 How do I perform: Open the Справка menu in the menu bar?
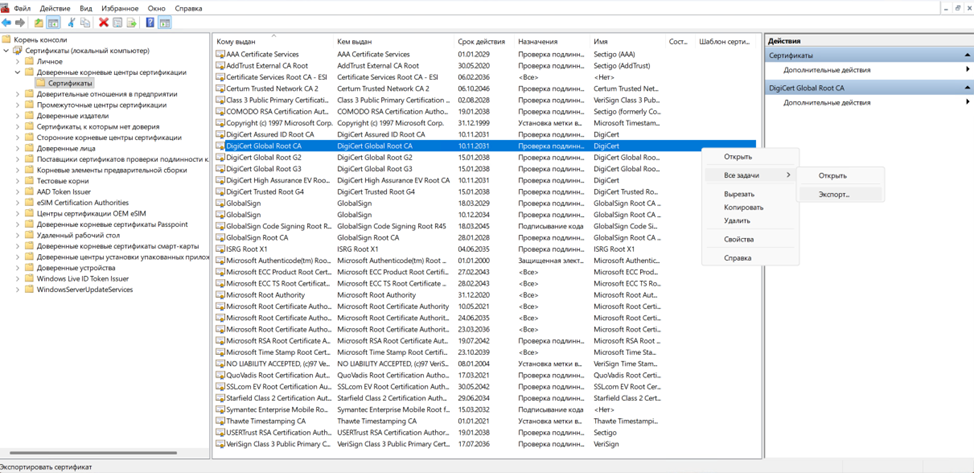[x=189, y=9]
